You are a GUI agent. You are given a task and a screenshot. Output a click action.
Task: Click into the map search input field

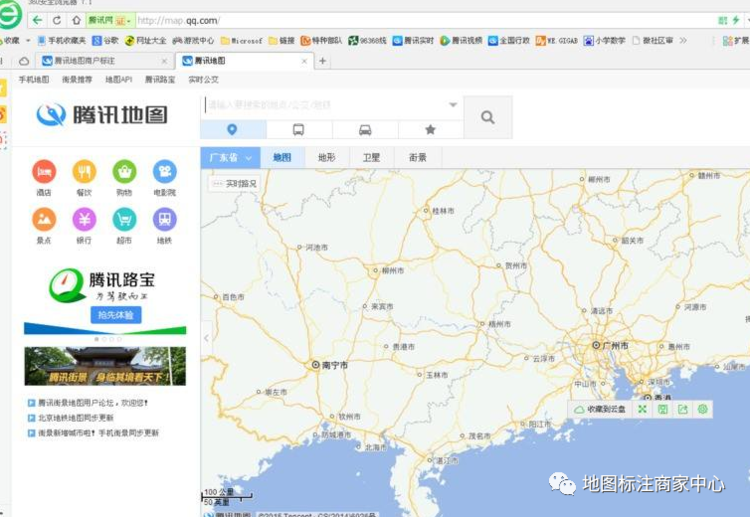click(x=320, y=105)
